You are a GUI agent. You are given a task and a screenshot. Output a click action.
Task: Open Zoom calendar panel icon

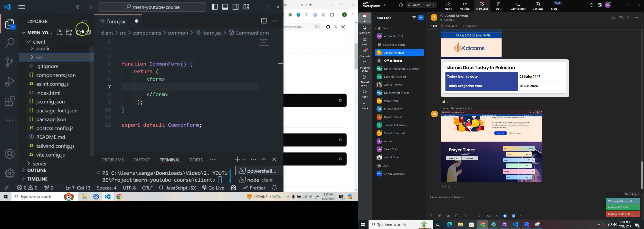pyautogui.click(x=600, y=5)
